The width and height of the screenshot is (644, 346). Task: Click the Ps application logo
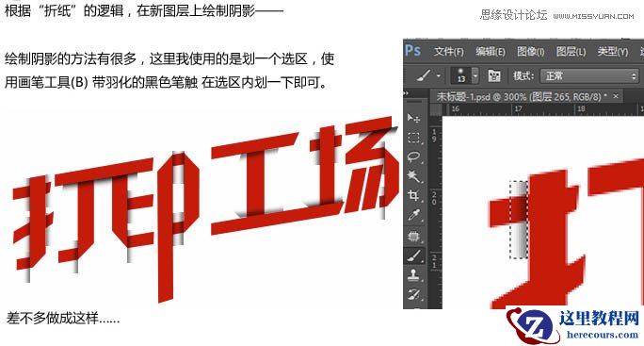click(x=412, y=51)
